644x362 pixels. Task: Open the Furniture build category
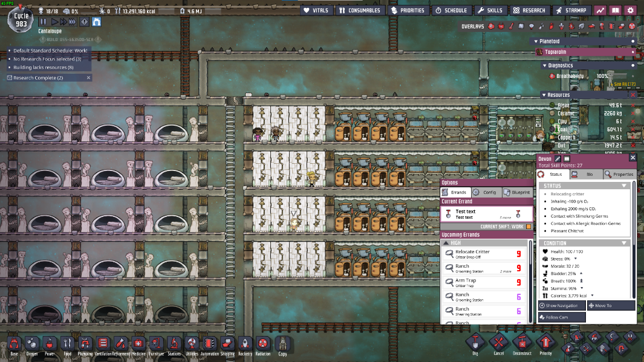156,343
